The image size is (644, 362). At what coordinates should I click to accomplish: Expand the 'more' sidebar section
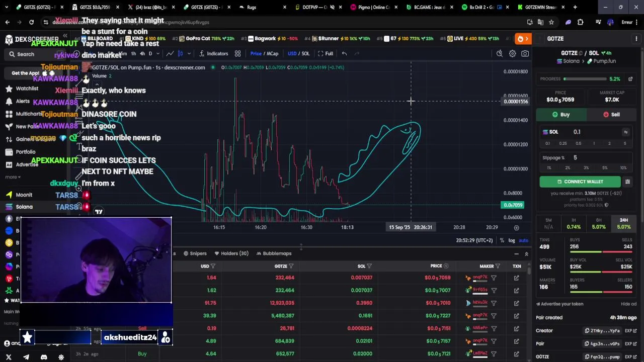(x=13, y=177)
